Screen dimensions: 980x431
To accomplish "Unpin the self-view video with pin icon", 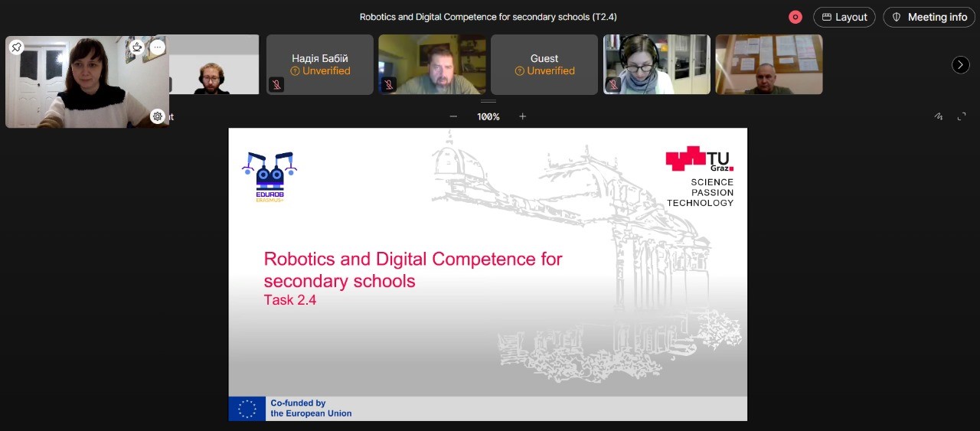I will click(x=16, y=47).
